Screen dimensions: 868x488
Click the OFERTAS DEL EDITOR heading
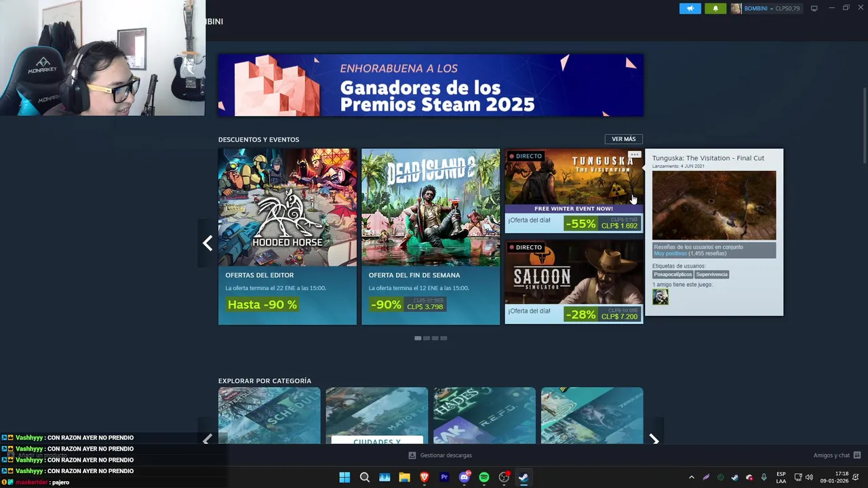tap(260, 275)
